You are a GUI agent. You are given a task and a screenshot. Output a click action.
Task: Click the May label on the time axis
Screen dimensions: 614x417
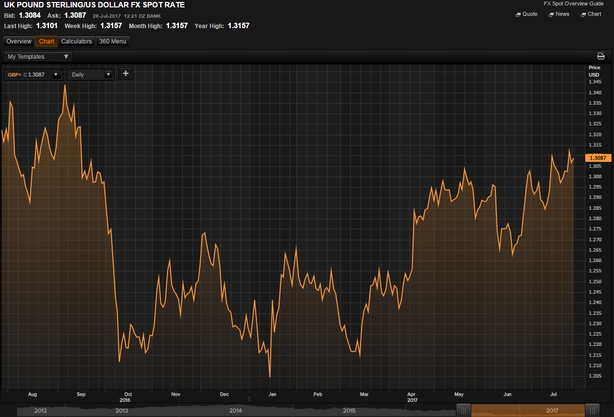pos(459,394)
